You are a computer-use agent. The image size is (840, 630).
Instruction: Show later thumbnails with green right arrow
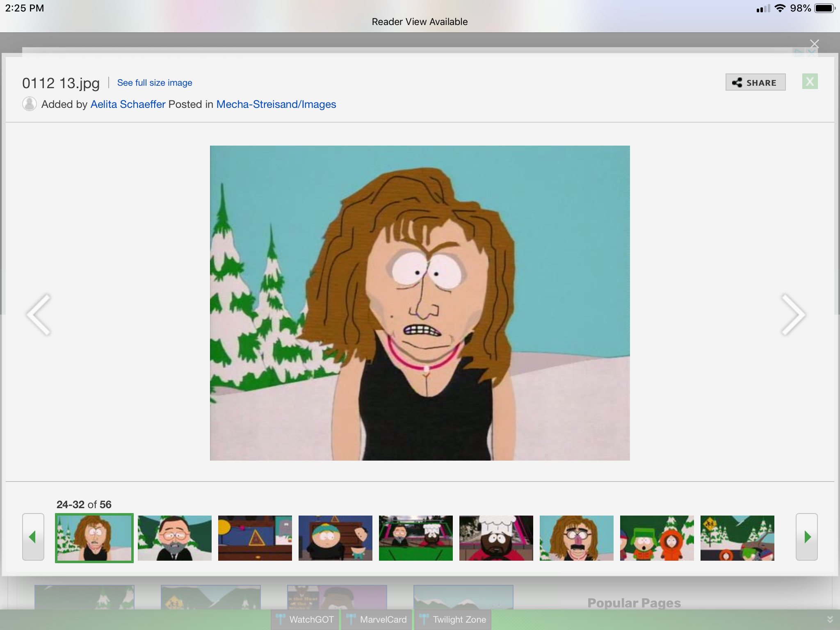(x=807, y=537)
